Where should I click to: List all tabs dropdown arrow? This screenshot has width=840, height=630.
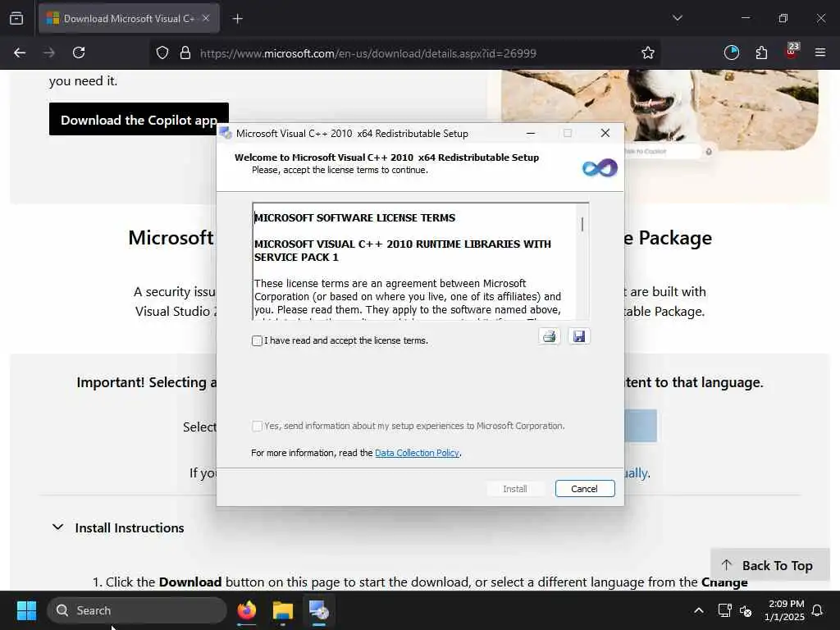coord(677,18)
